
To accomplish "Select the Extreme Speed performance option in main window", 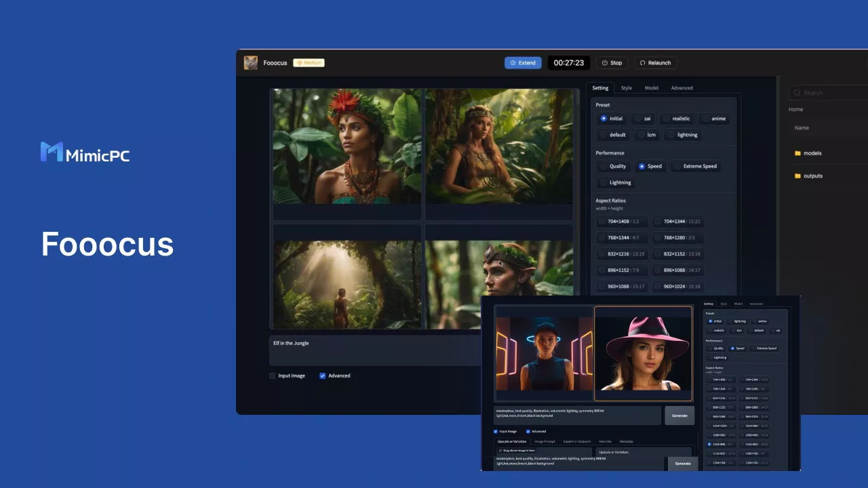I will (x=694, y=166).
